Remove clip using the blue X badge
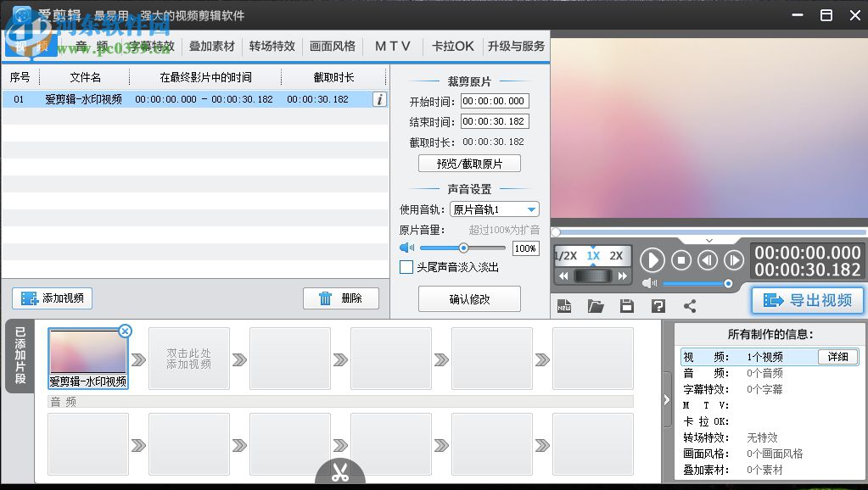Image resolution: width=868 pixels, height=490 pixels. [x=125, y=331]
